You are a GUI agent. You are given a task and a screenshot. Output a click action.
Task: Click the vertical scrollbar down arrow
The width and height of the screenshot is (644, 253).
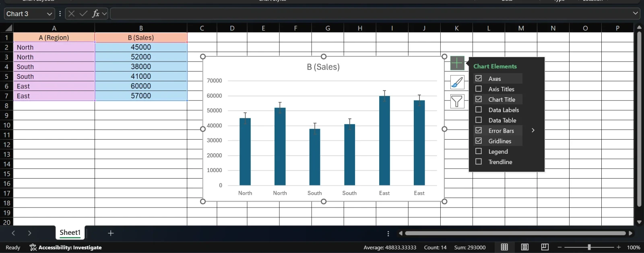[639, 222]
